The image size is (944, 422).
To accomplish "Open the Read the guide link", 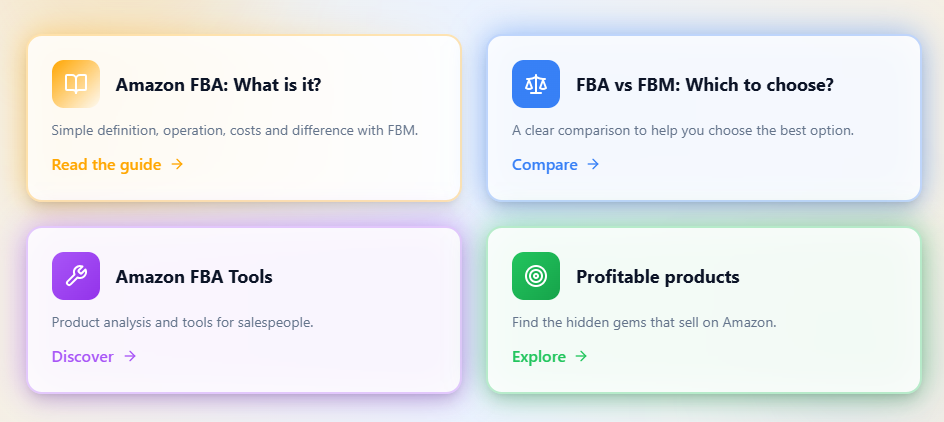I will coord(106,165).
